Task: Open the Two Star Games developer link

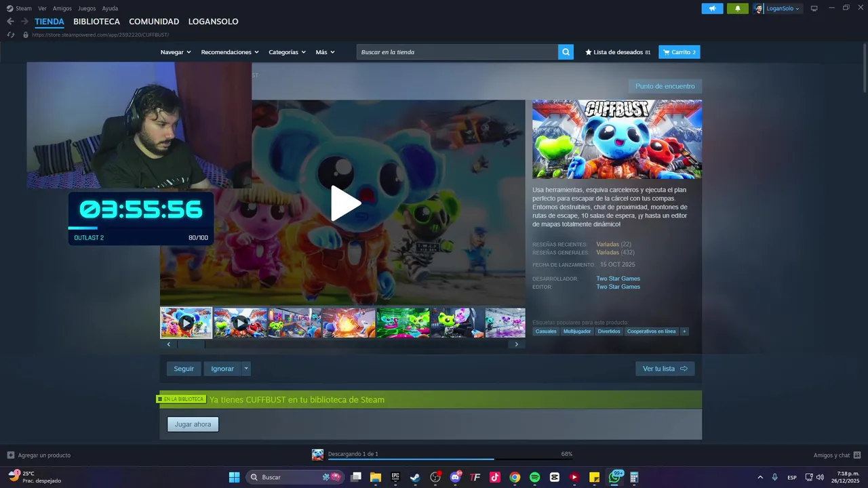Action: 618,279
